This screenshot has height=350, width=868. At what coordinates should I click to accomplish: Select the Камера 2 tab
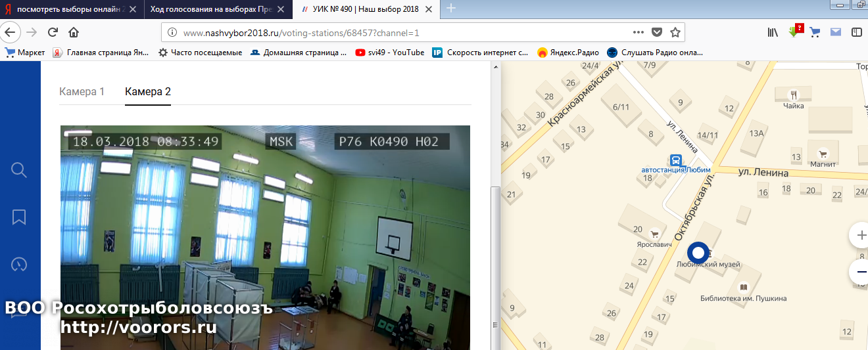point(148,92)
